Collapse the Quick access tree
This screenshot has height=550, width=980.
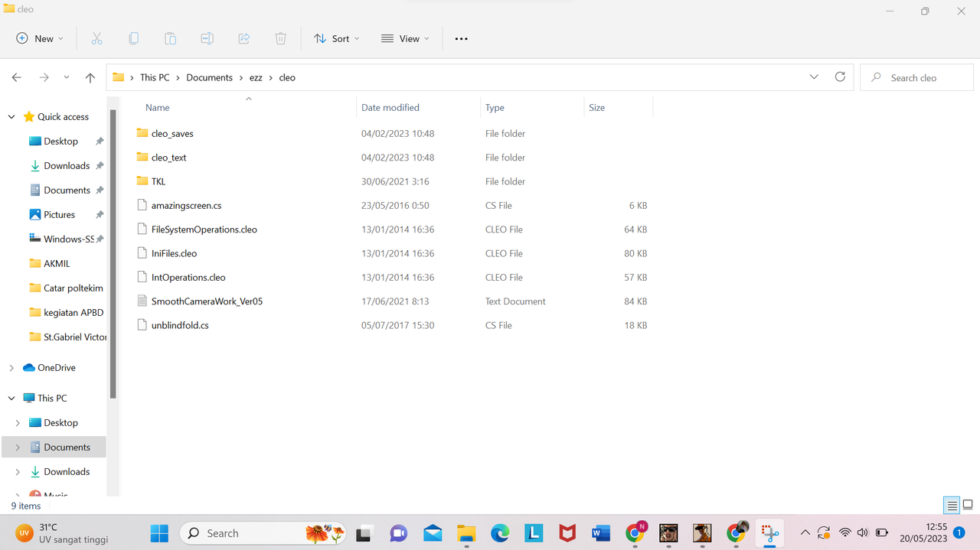[x=11, y=117]
